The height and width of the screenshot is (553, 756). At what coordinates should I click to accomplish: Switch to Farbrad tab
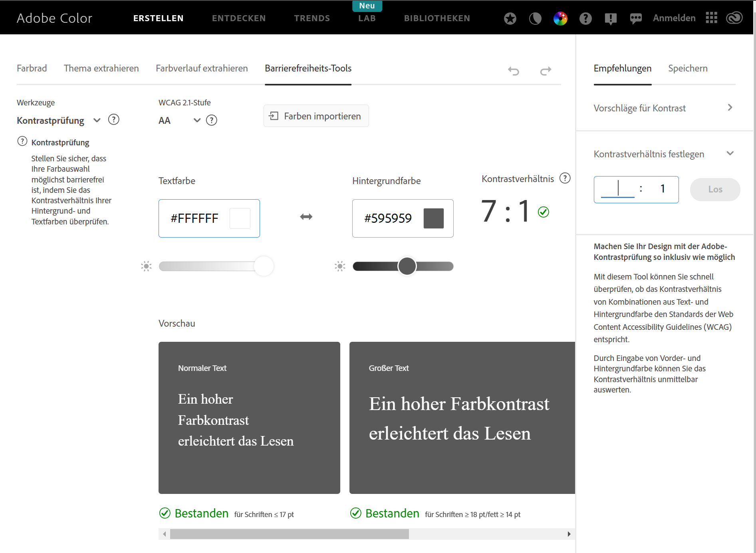pyautogui.click(x=32, y=68)
